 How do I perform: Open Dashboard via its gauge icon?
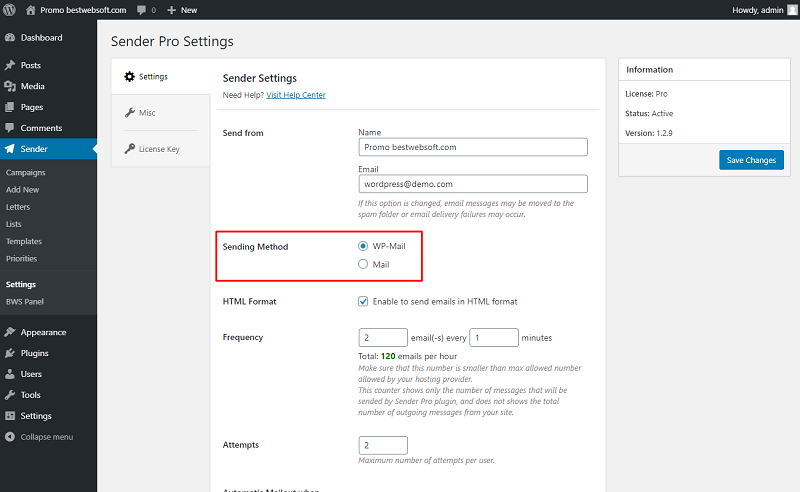(10, 38)
